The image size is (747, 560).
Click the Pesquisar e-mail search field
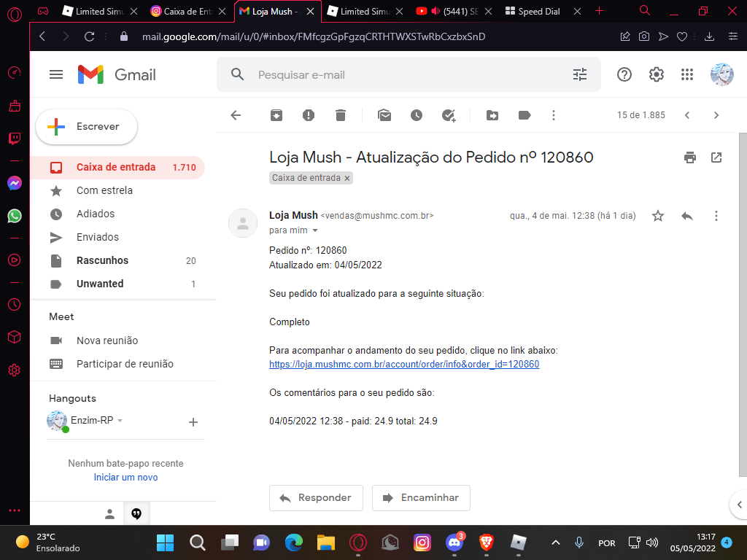pos(410,75)
